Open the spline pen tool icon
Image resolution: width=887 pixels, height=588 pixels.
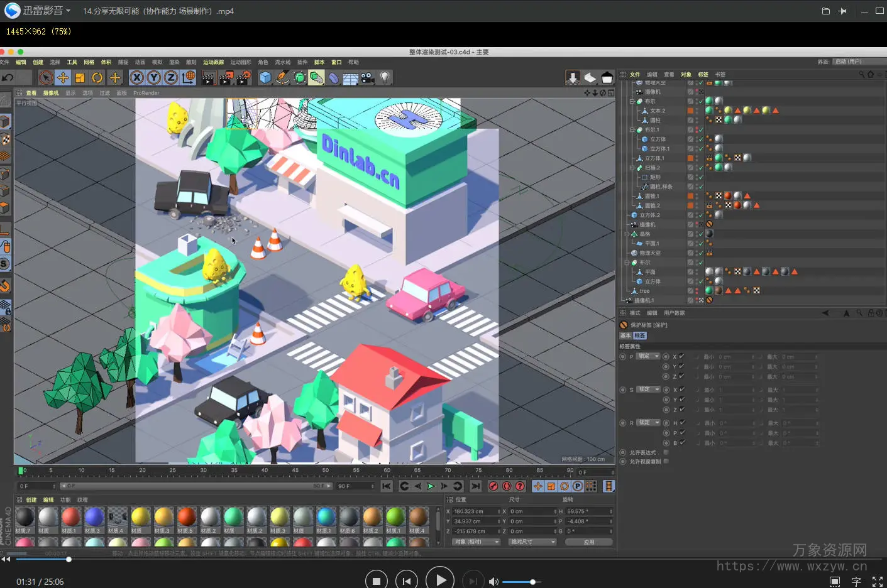tap(283, 77)
